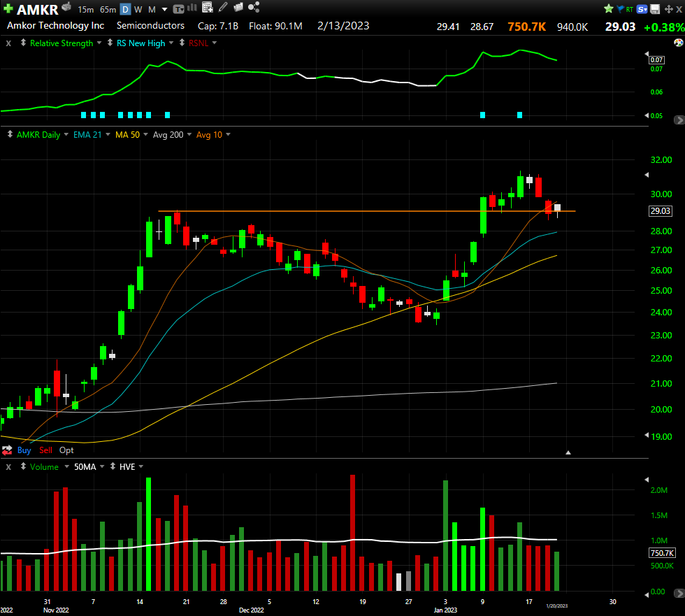Click the Opt options button
The image size is (685, 616).
pos(66,450)
